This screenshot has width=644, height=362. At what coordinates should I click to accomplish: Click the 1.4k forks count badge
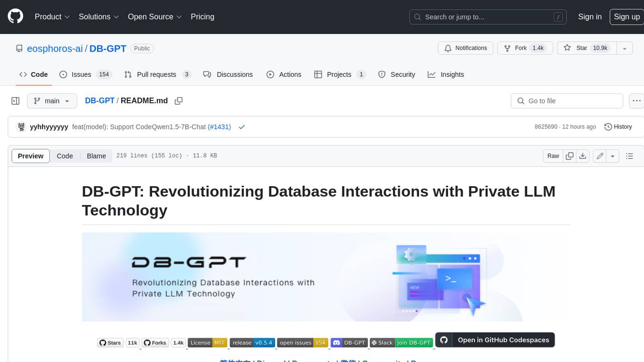click(x=179, y=343)
